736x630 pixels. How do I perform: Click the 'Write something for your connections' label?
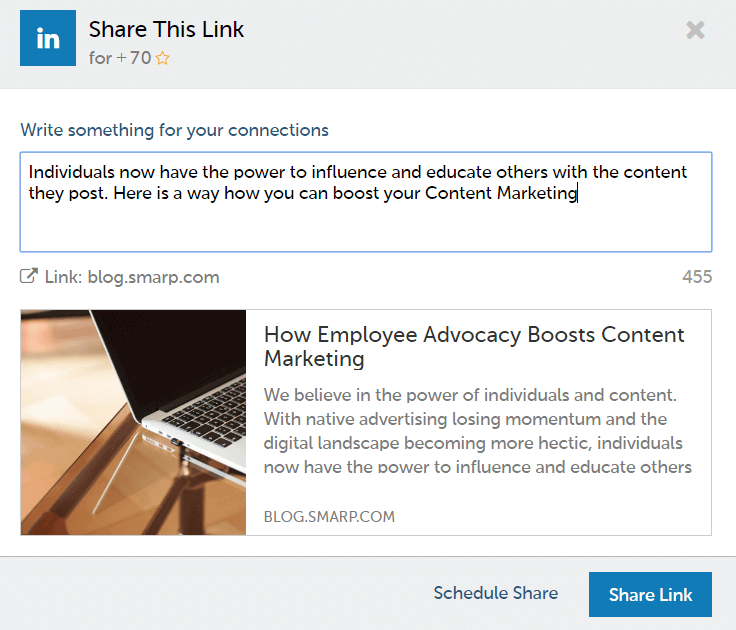tap(174, 130)
